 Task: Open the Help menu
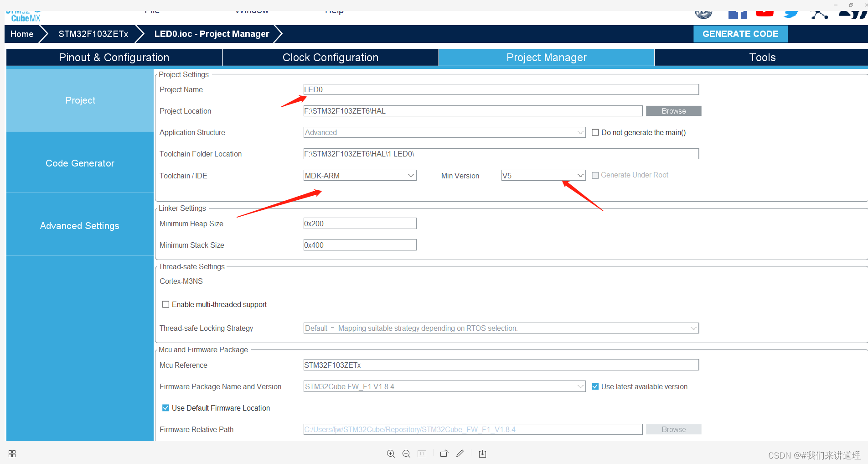point(334,12)
